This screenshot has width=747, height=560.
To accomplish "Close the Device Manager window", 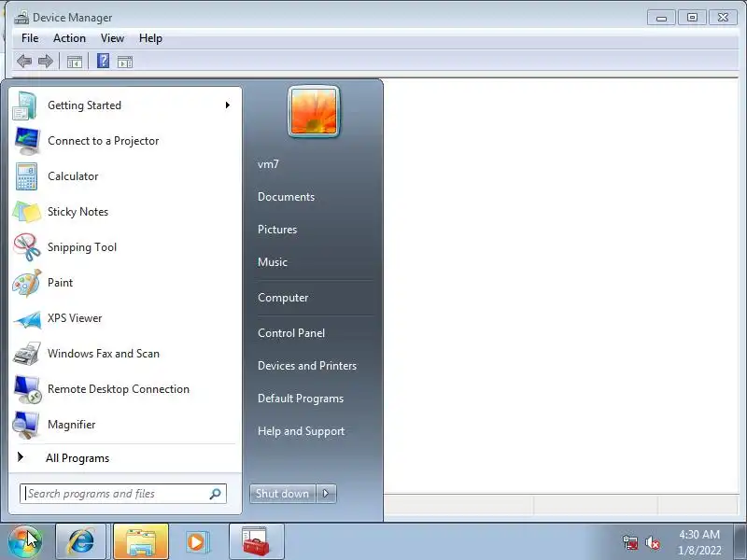I will [723, 18].
